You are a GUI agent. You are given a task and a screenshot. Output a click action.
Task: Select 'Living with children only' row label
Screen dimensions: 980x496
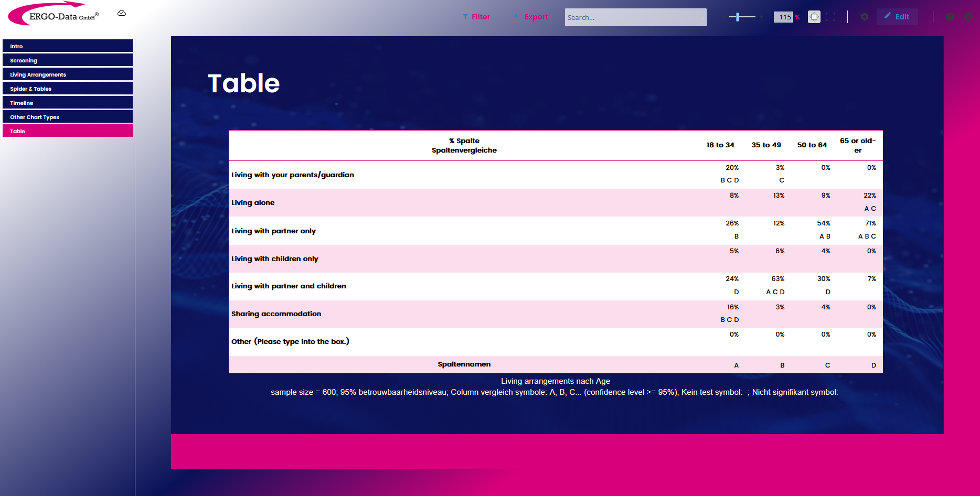[275, 258]
